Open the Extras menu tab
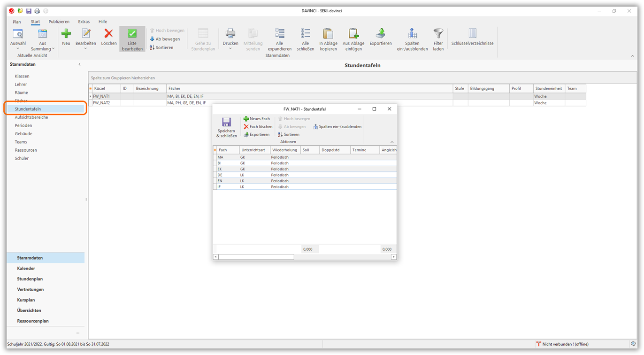Image resolution: width=644 pixels, height=355 pixels. coord(84,22)
